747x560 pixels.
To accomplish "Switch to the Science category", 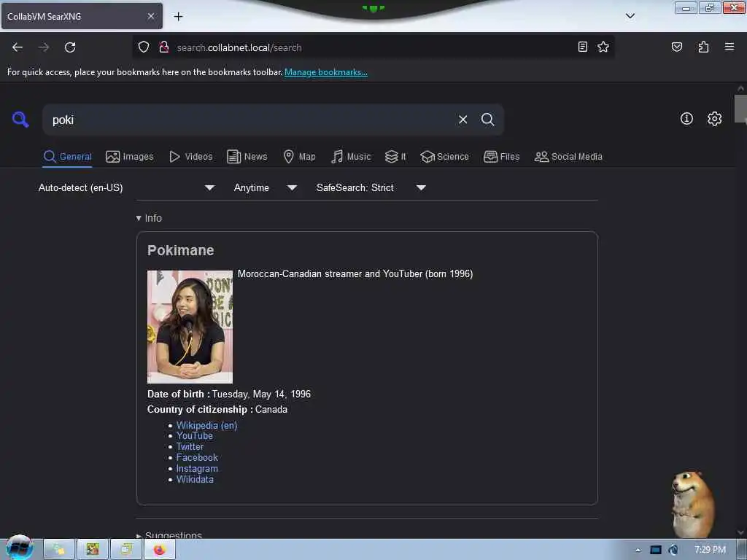I will pyautogui.click(x=444, y=157).
